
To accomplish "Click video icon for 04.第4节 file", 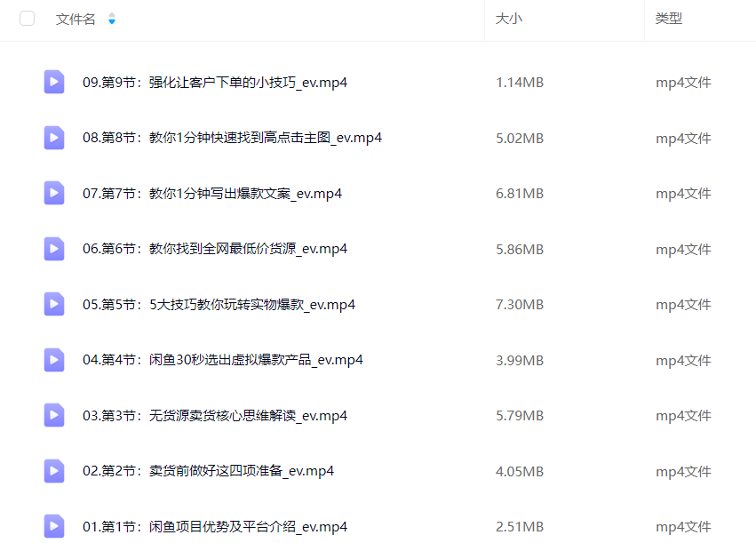I will coord(54,360).
